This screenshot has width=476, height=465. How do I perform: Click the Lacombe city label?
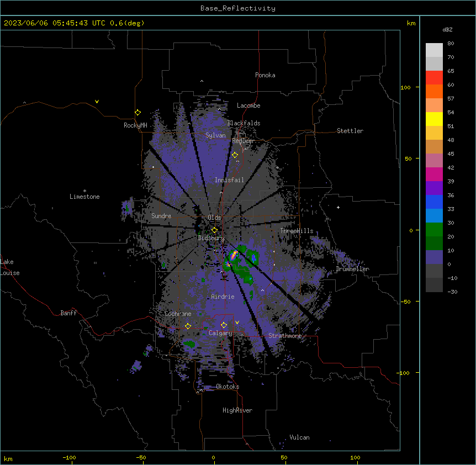248,105
